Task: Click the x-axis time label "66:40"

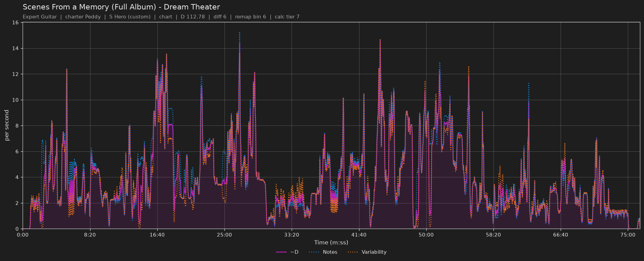Action: click(x=561, y=235)
